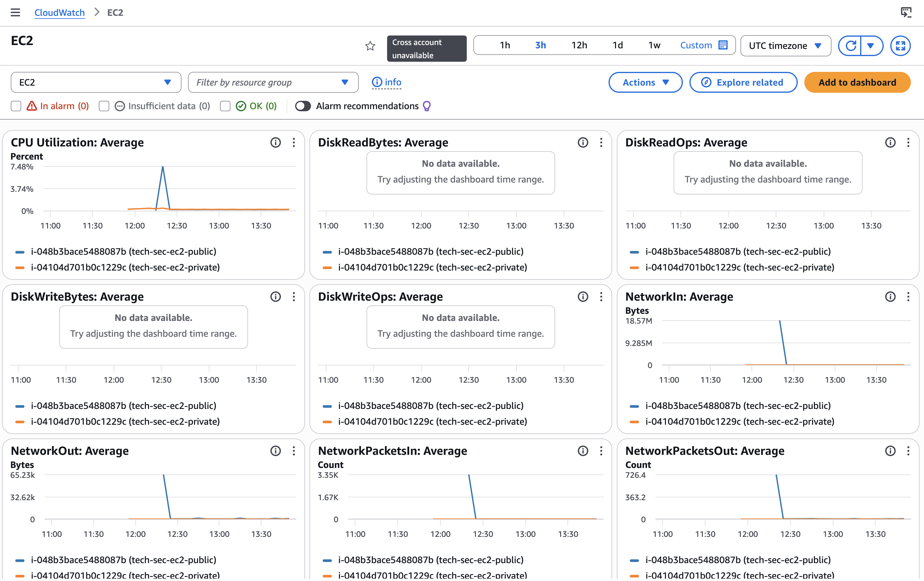The height and width of the screenshot is (581, 924).
Task: Click Explore related button
Action: pos(743,82)
